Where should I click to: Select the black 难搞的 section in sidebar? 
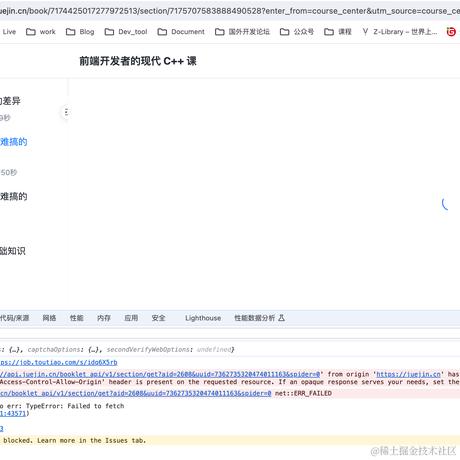click(x=13, y=197)
